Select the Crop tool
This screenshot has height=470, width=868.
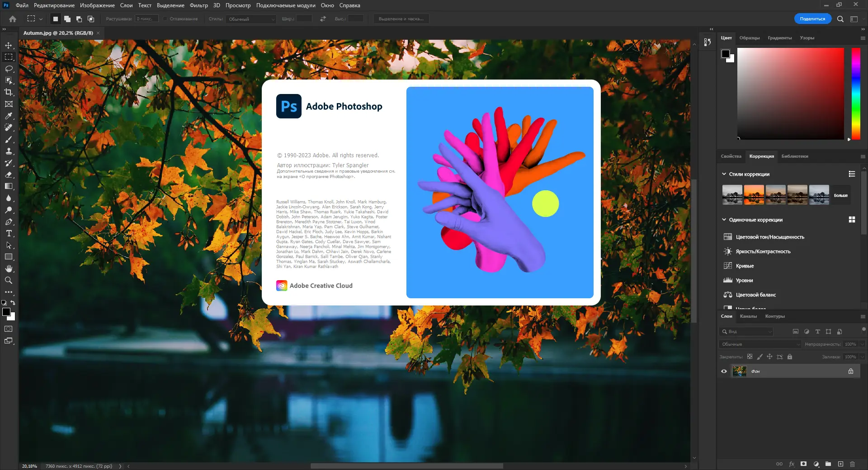9,92
